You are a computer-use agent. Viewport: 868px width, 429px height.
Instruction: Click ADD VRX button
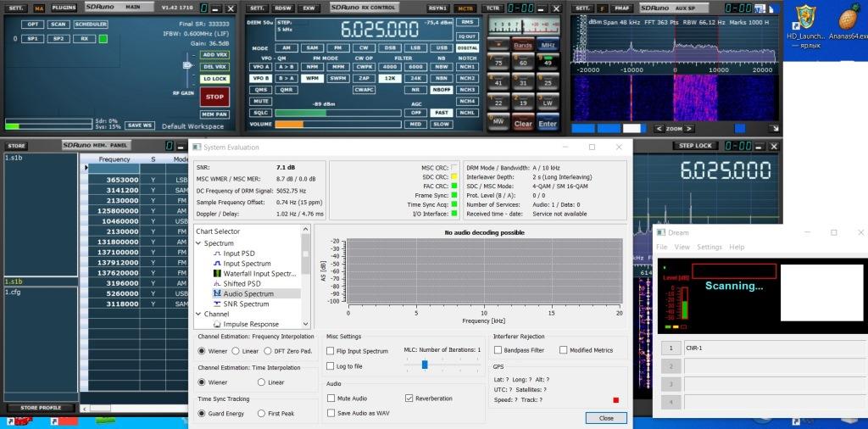(x=214, y=55)
